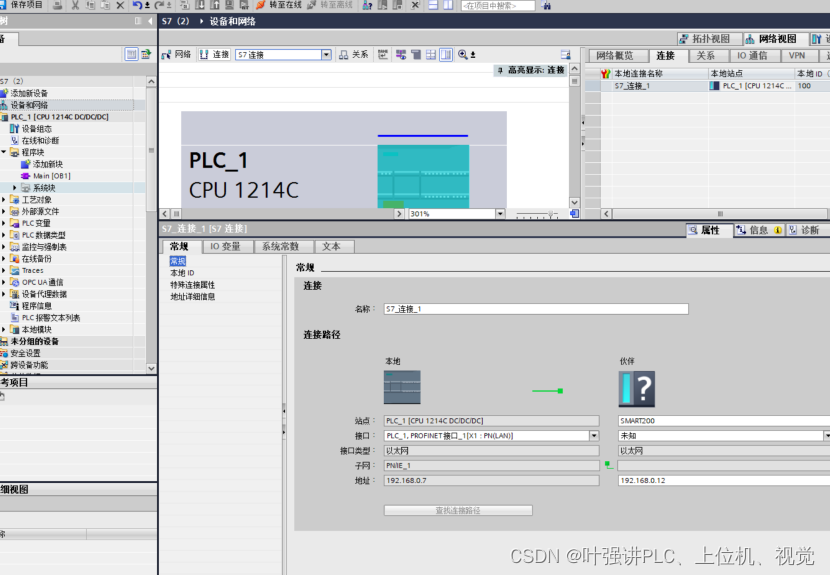Select 特殊连接属性 in properties navigation
The height and width of the screenshot is (575, 830).
coord(192,285)
